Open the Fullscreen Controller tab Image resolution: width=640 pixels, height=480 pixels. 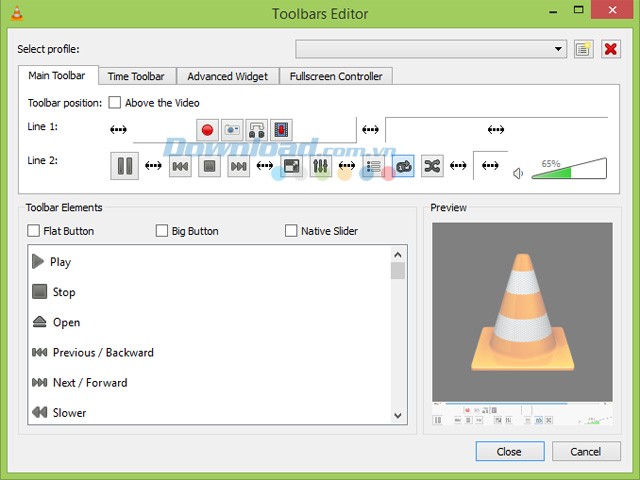coord(335,76)
